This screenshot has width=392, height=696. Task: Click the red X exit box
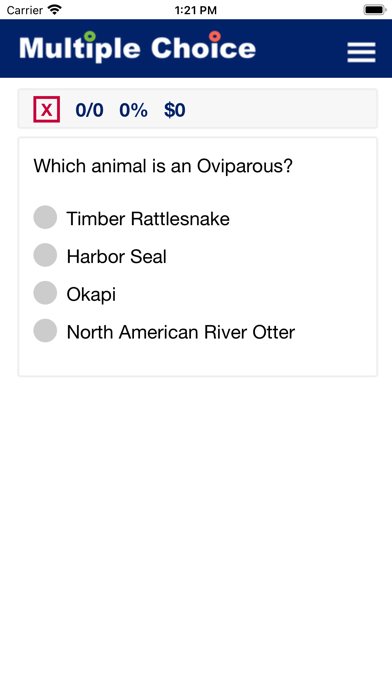[x=47, y=109]
